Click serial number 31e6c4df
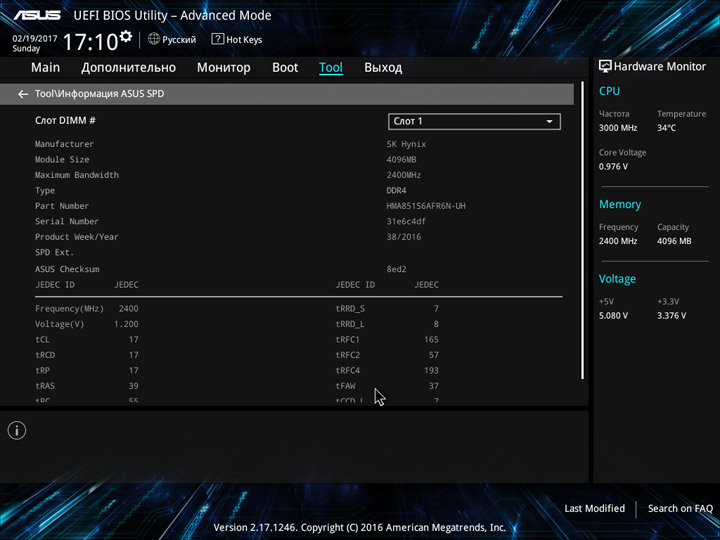 (x=406, y=221)
